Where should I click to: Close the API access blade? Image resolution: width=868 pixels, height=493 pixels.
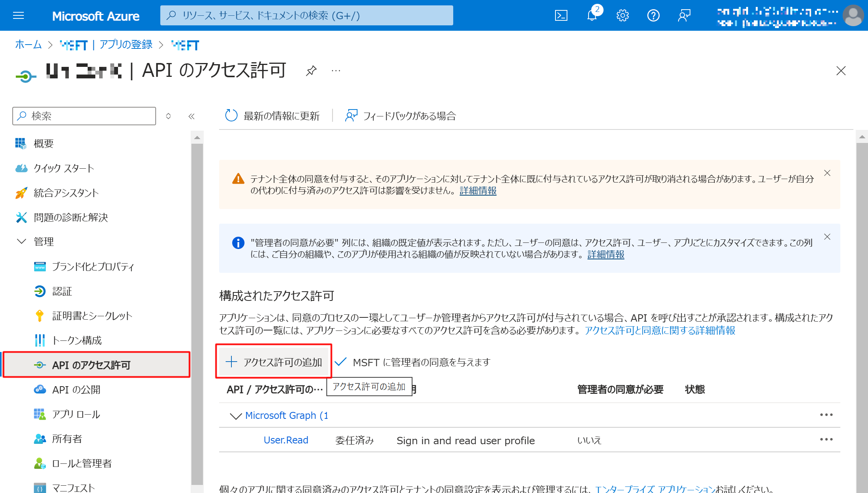(x=841, y=71)
